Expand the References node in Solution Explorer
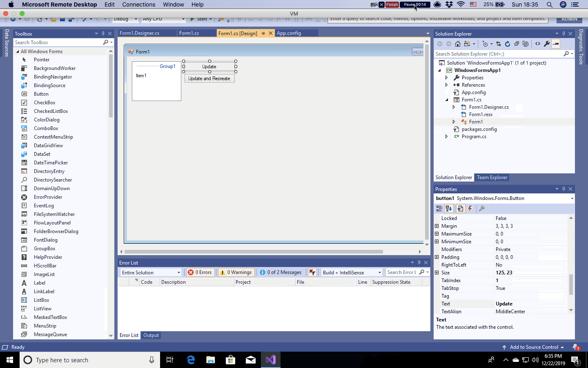This screenshot has width=588, height=368. click(x=446, y=85)
